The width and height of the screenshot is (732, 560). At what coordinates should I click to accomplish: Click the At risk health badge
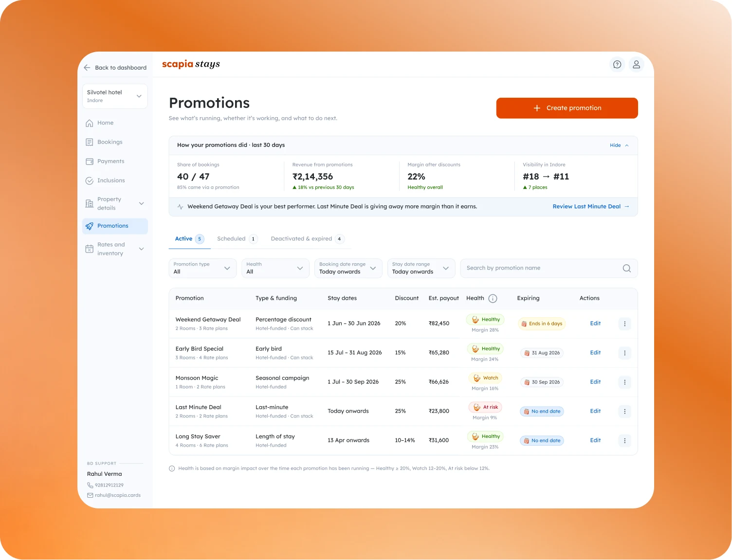click(x=485, y=407)
